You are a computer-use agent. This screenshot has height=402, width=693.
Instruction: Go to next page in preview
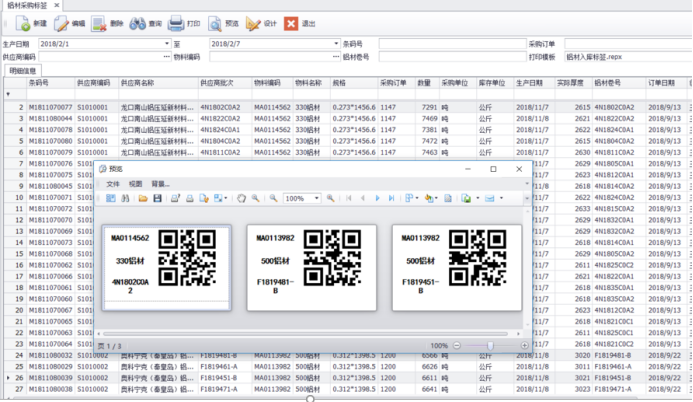tap(377, 199)
